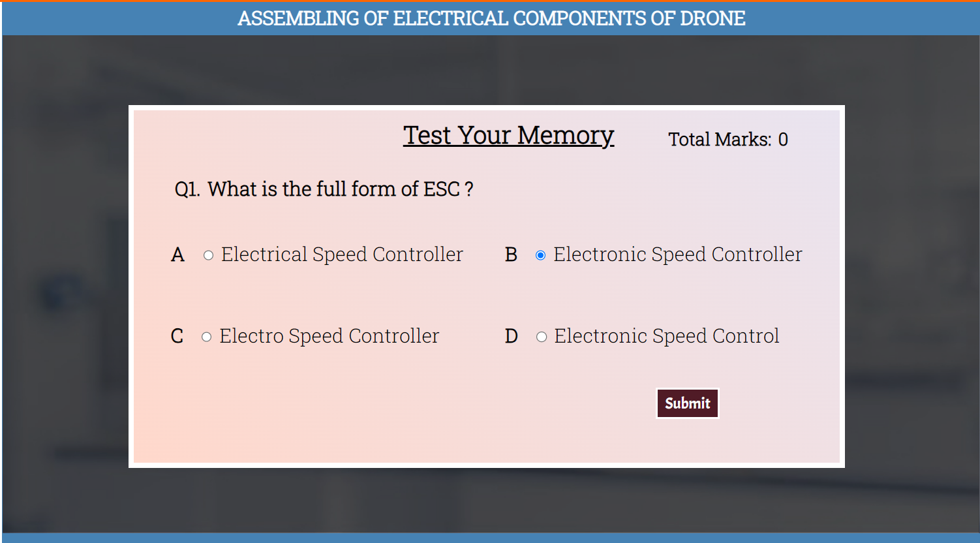Pick the Electronic Speed Control radio button
The image size is (980, 543).
(542, 337)
